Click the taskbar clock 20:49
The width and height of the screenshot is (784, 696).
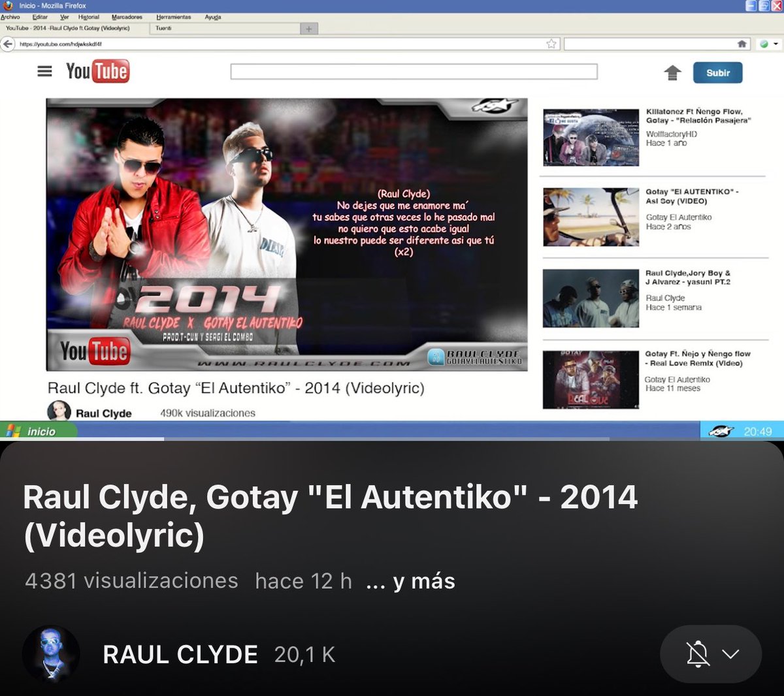pos(757,432)
